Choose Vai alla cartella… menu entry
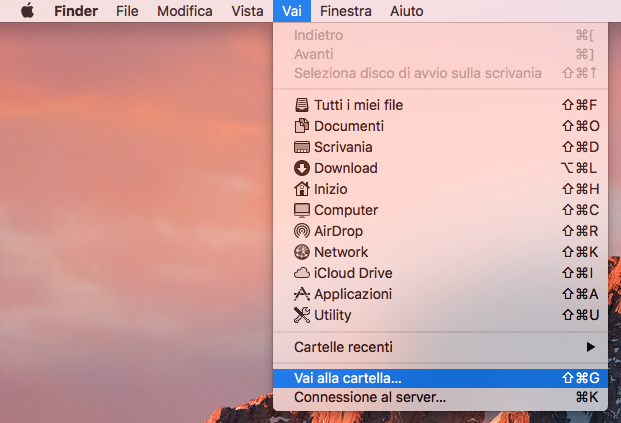Screen dimensions: 621x423 pos(440,378)
